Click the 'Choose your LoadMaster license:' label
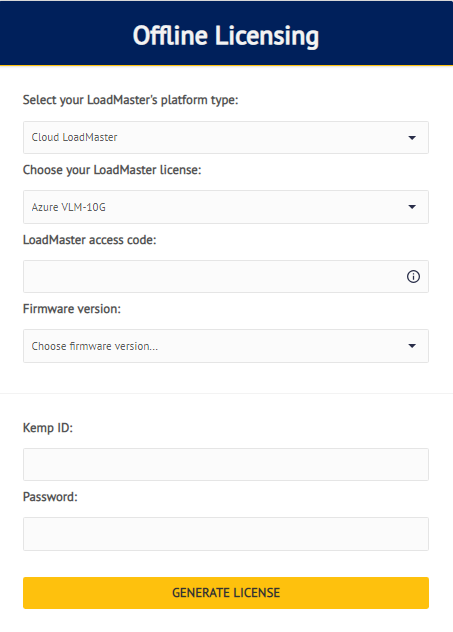The image size is (453, 632). (112, 170)
